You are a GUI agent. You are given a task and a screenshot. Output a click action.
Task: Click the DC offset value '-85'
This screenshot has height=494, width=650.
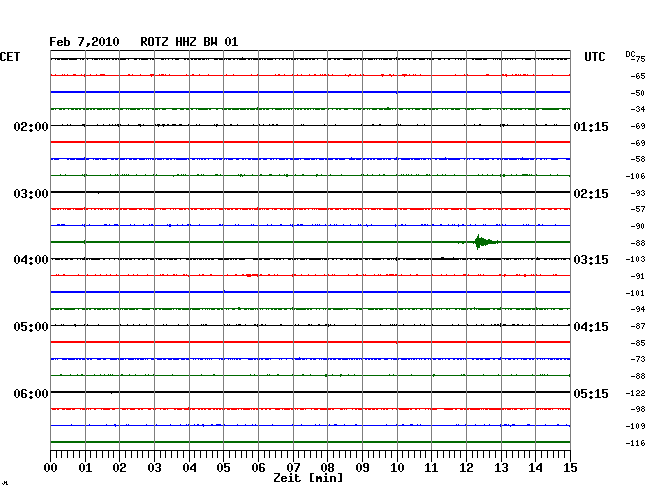[639, 343]
